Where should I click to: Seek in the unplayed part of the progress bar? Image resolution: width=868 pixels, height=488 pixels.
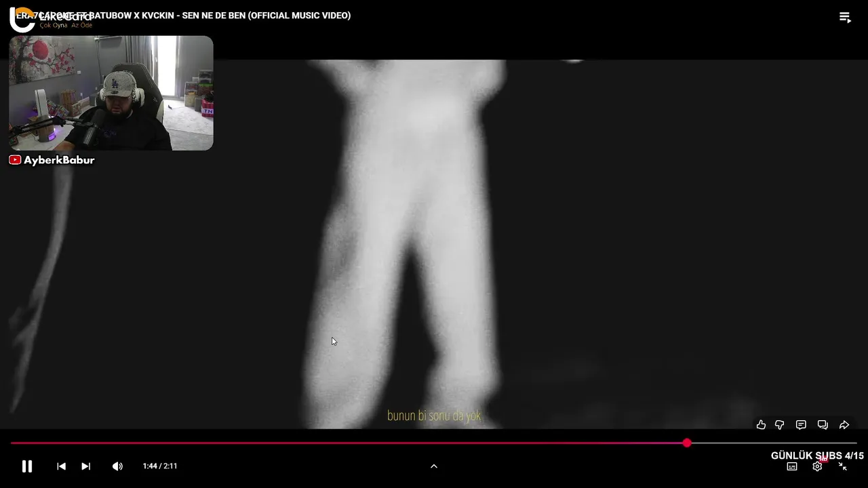[x=773, y=443]
